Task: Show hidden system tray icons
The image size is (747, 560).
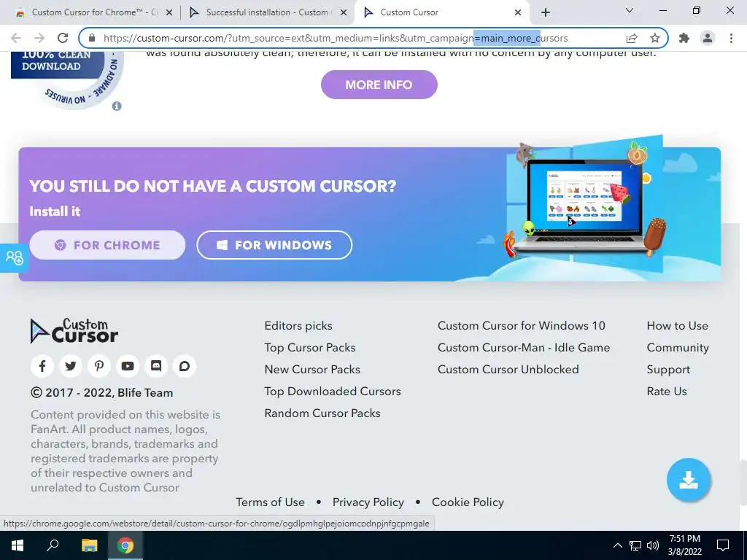Action: click(x=617, y=545)
